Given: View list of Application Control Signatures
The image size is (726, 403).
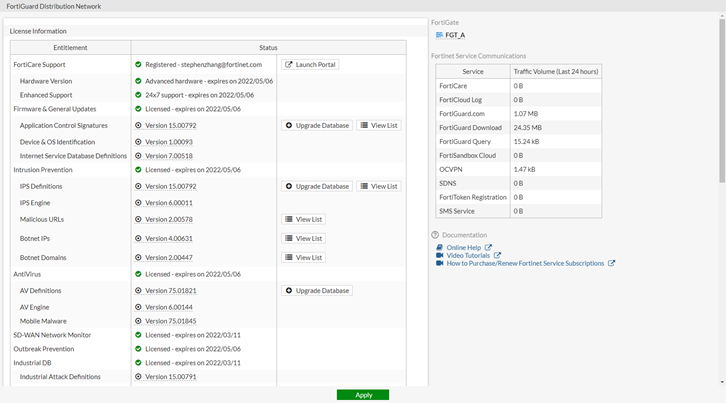Looking at the screenshot, I should coord(379,126).
